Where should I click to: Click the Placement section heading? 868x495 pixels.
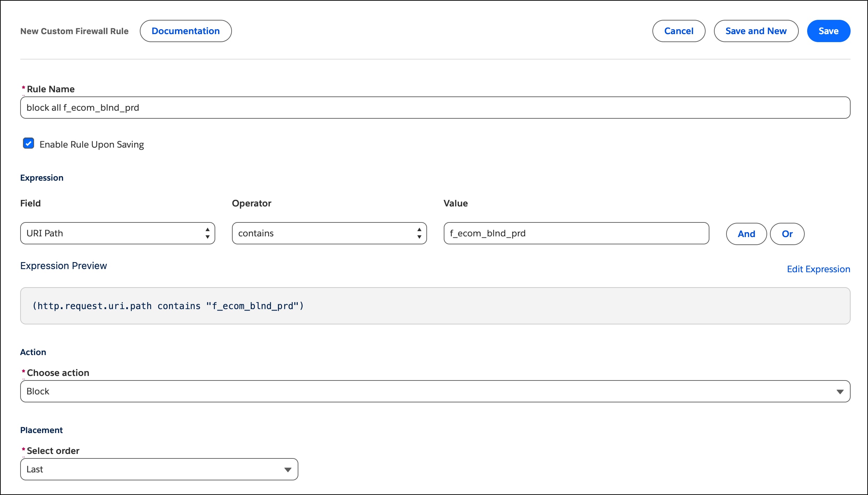41,430
